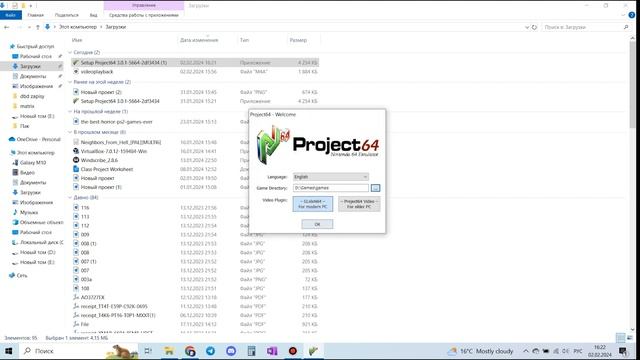
Task: Click Этот компьютер in the address breadcrumb
Action: [78, 27]
